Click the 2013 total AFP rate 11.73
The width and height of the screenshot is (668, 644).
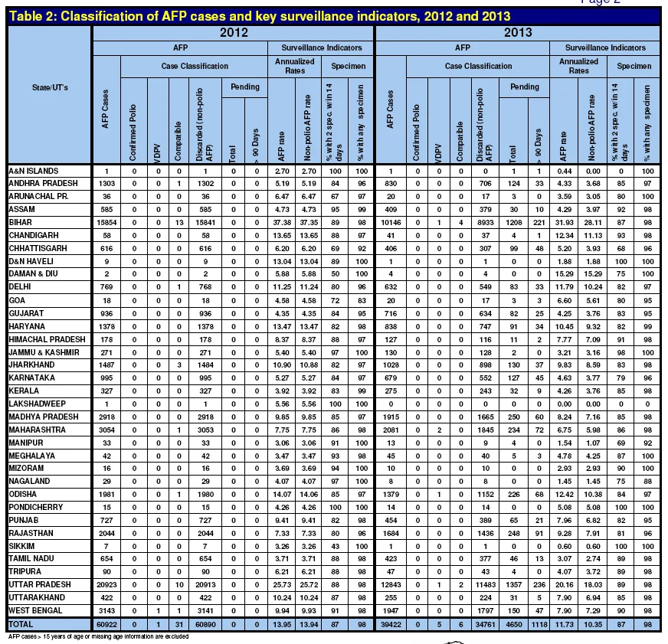point(565,625)
